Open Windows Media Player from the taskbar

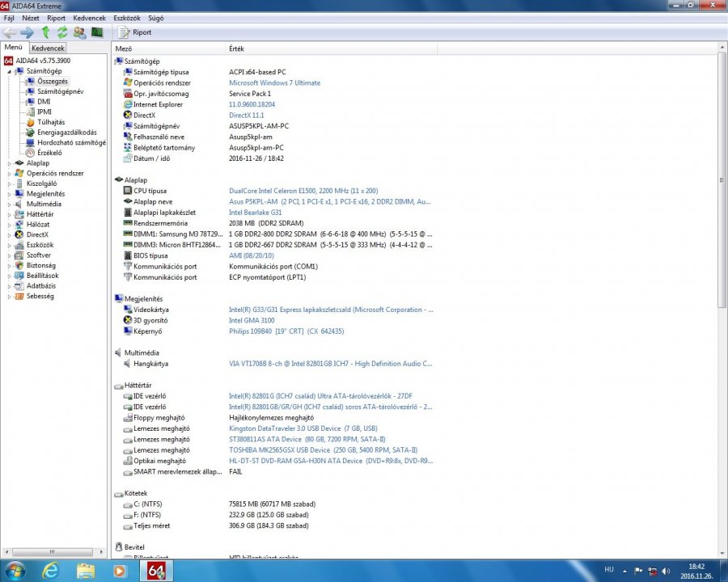[120, 571]
